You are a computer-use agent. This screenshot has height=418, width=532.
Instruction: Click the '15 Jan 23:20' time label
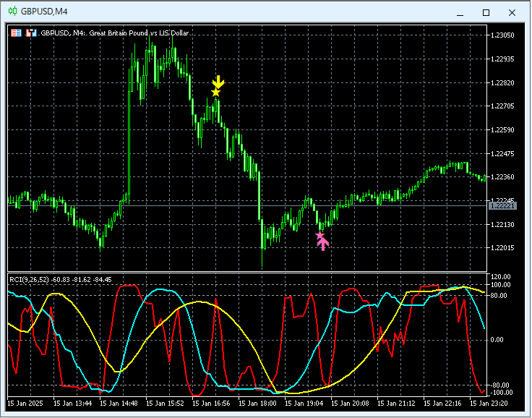489,403
